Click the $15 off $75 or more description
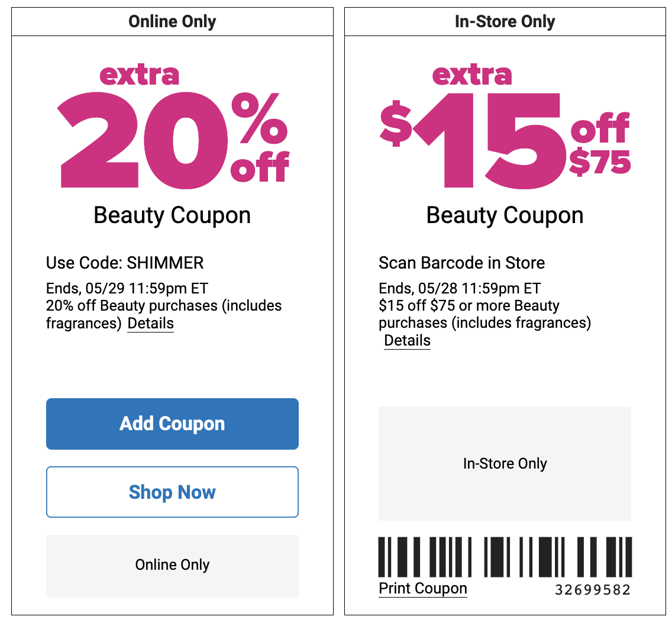This screenshot has height=626, width=672. point(484,314)
